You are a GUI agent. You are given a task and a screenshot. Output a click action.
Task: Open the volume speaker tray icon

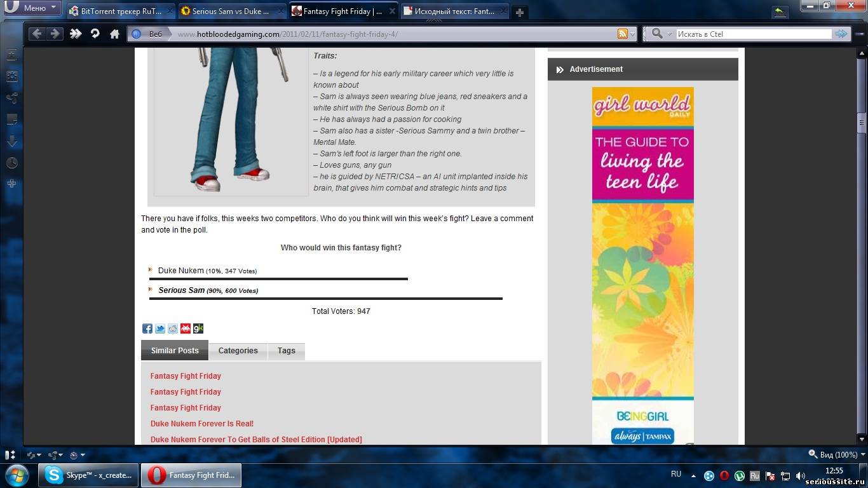pos(801,475)
